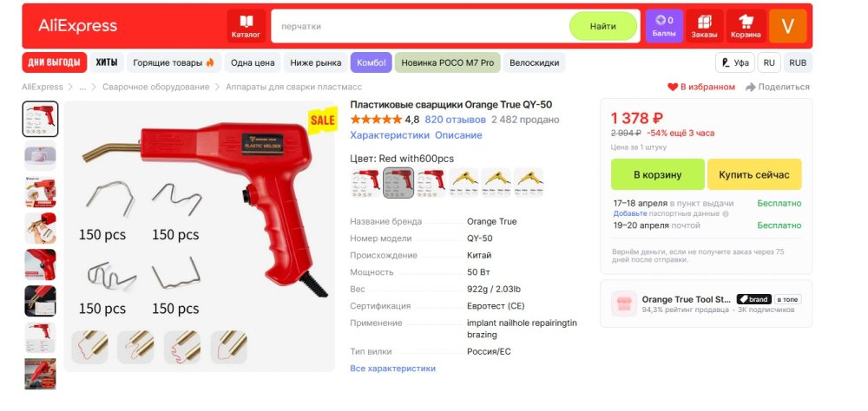Click the Orange True store logo icon
Image resolution: width=868 pixels, height=411 pixels.
(x=624, y=303)
